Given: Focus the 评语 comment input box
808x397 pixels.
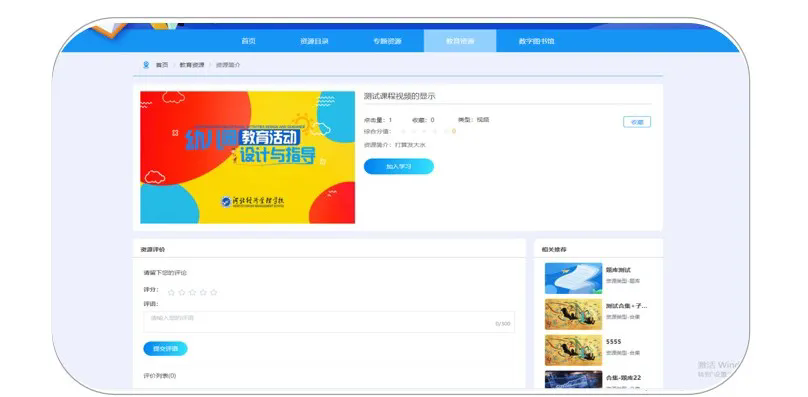Looking at the screenshot, I should point(329,322).
